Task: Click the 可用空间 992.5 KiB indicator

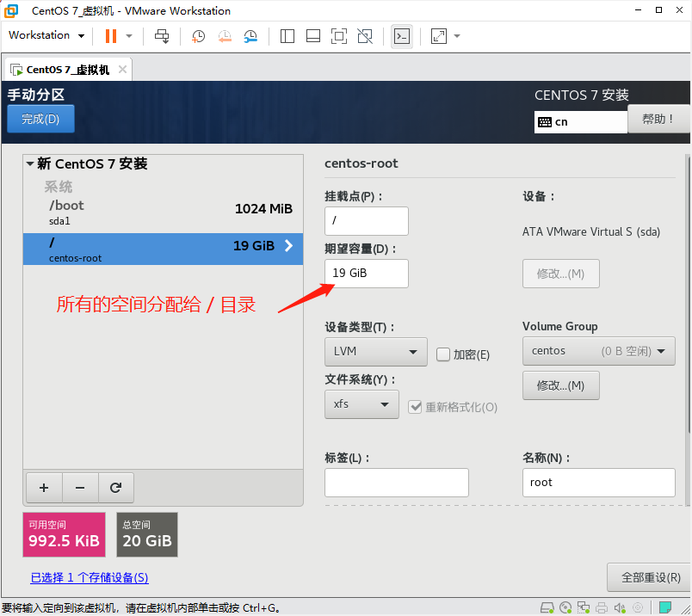Action: coord(64,534)
